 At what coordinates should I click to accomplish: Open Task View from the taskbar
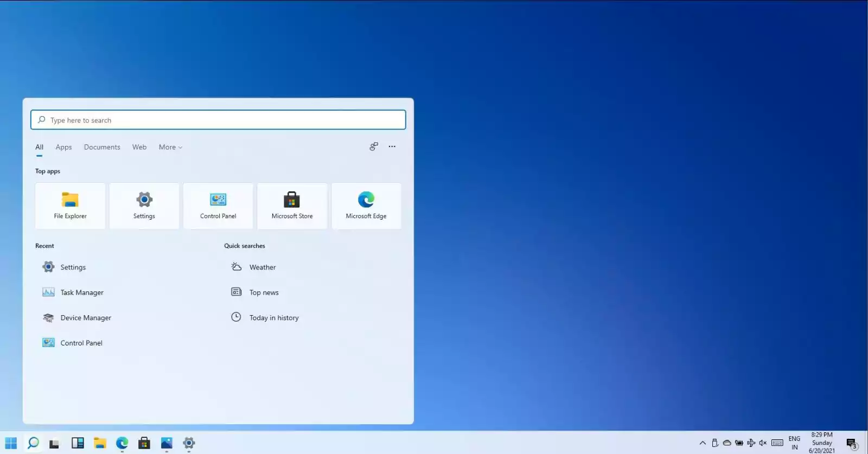[x=54, y=443]
